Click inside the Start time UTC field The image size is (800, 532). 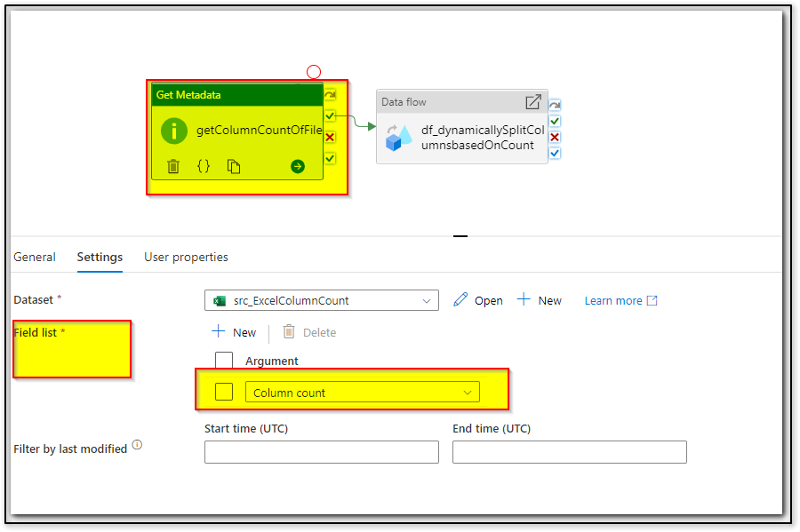tap(321, 452)
